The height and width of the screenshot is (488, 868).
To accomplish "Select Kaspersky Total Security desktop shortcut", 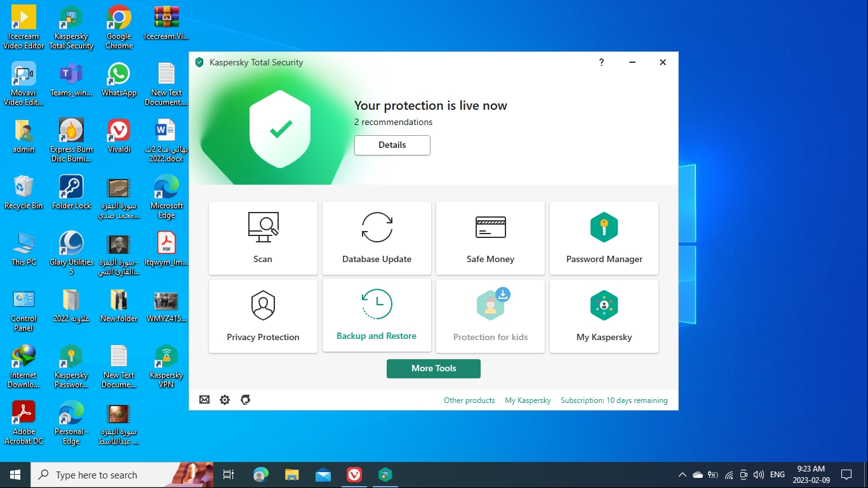I will pos(71,27).
